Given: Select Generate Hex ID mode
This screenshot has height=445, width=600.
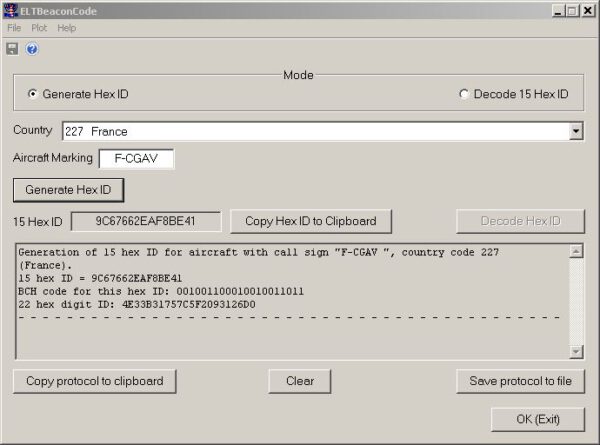Looking at the screenshot, I should [x=33, y=94].
